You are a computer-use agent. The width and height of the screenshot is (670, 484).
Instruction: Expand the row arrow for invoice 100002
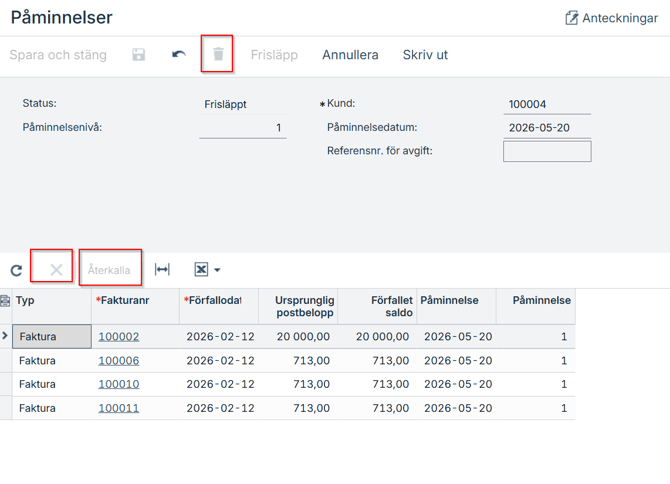(x=5, y=336)
